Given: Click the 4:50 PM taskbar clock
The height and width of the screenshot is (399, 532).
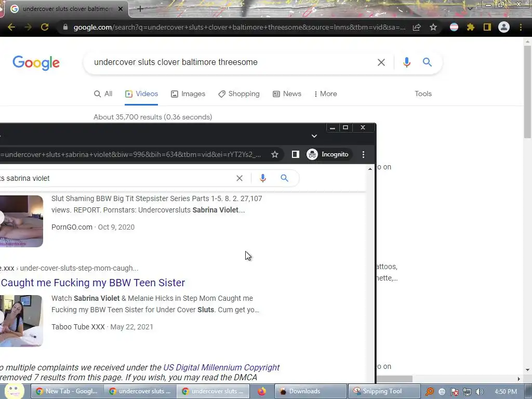Looking at the screenshot, I should click(506, 392).
